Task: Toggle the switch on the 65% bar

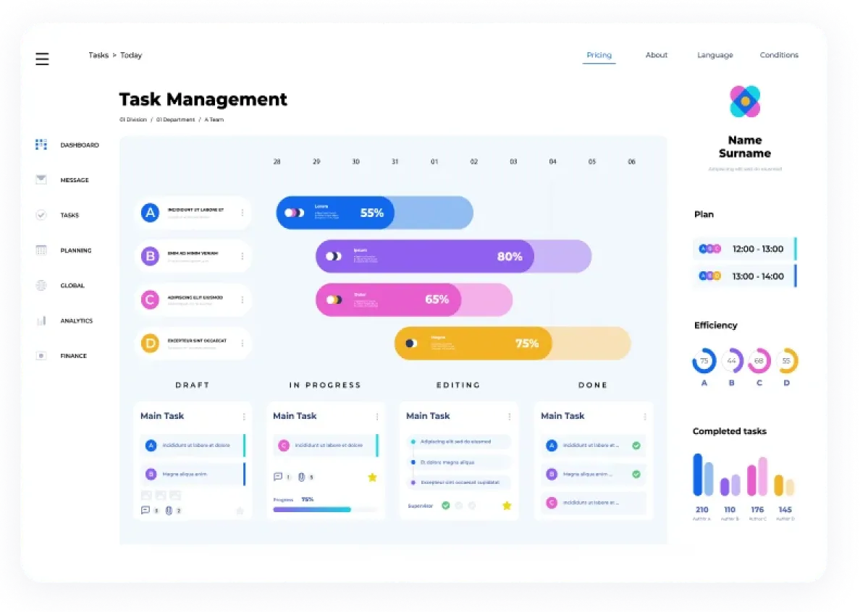Action: [334, 299]
